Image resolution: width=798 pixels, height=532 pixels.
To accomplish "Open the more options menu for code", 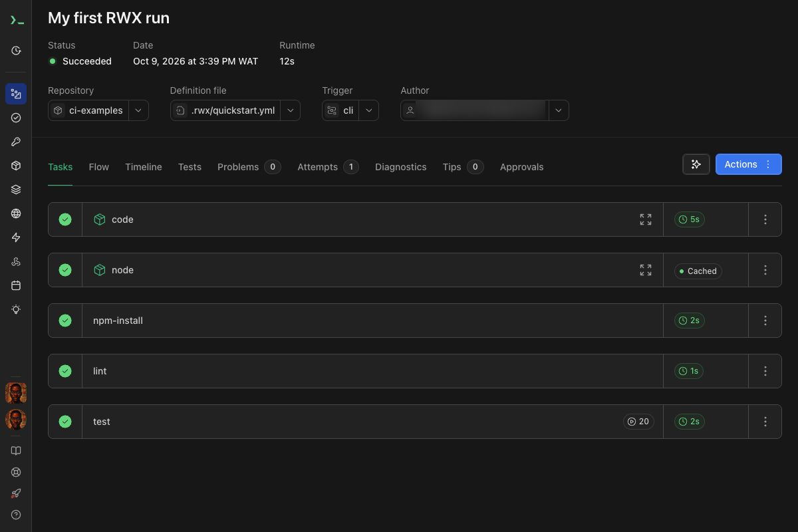I will (x=765, y=219).
